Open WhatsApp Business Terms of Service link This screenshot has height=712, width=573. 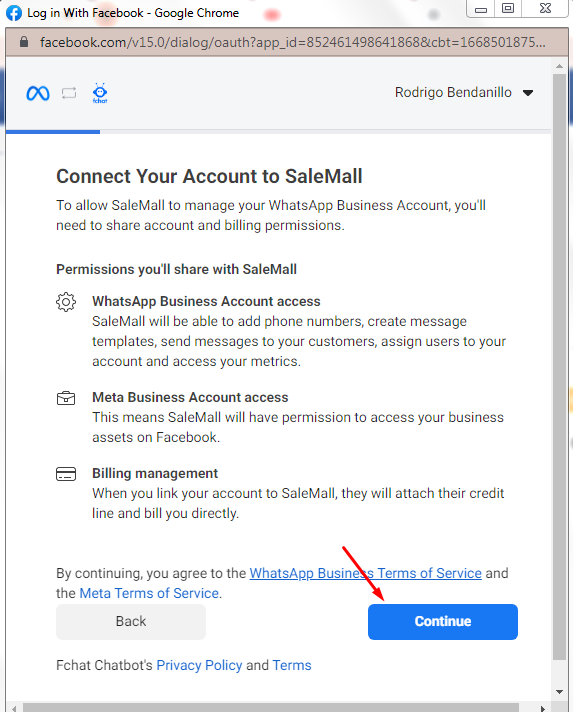366,574
